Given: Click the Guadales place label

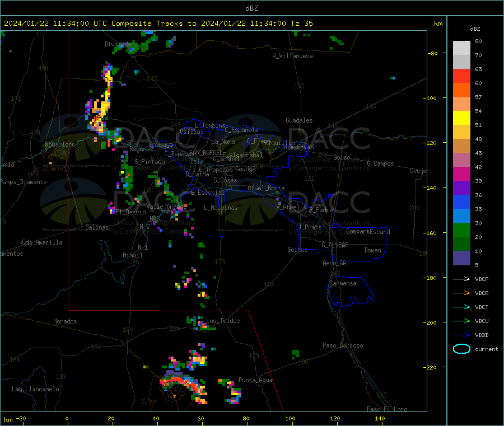Looking at the screenshot, I should pyautogui.click(x=299, y=120).
